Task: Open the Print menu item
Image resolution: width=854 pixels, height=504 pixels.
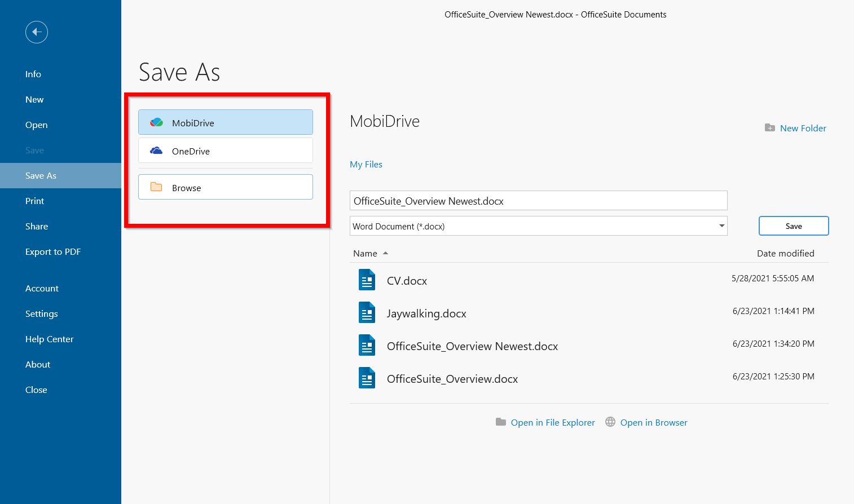Action: pyautogui.click(x=34, y=201)
